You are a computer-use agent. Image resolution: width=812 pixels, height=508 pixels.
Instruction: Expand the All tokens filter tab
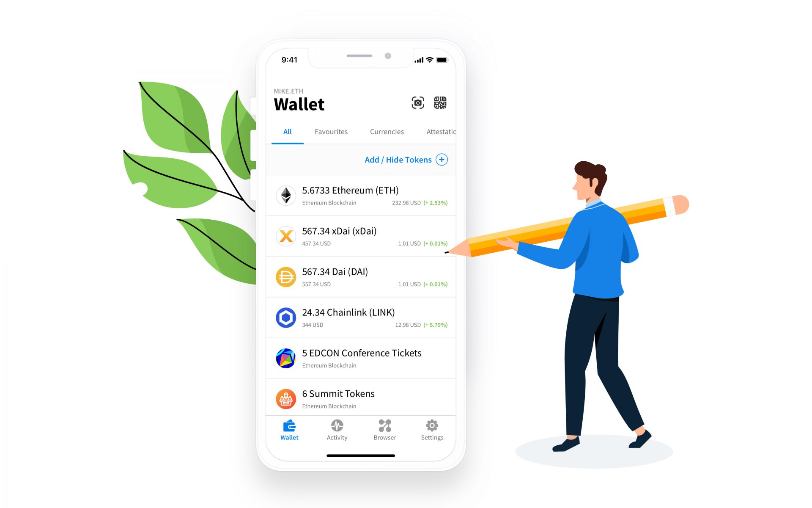coord(288,132)
